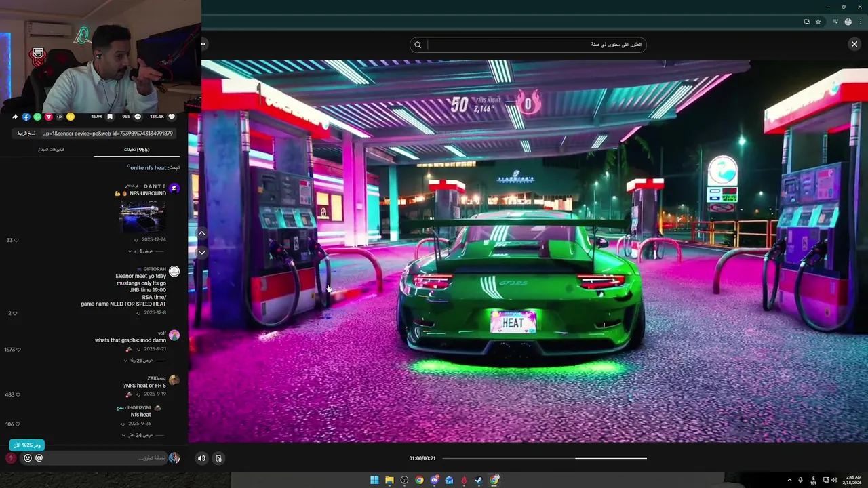The height and width of the screenshot is (488, 868).
Task: Open the image in DANTE's NFS UNBOUND comment
Action: [142, 216]
